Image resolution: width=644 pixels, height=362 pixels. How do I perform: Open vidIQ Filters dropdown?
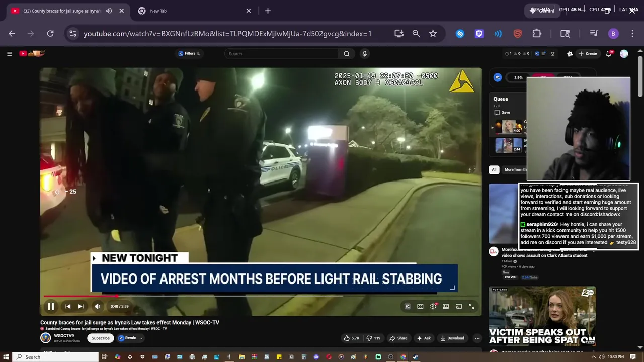[x=189, y=54]
